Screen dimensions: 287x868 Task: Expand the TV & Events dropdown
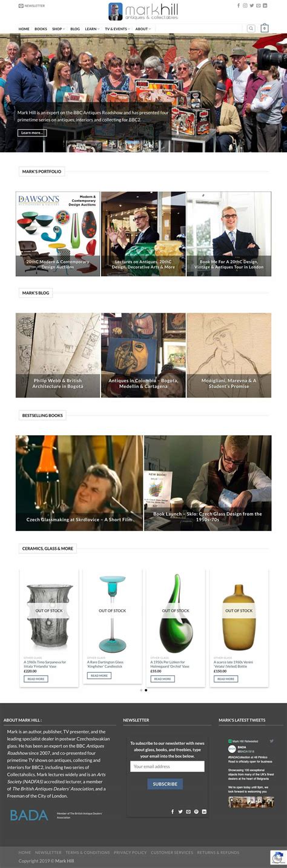(x=117, y=28)
